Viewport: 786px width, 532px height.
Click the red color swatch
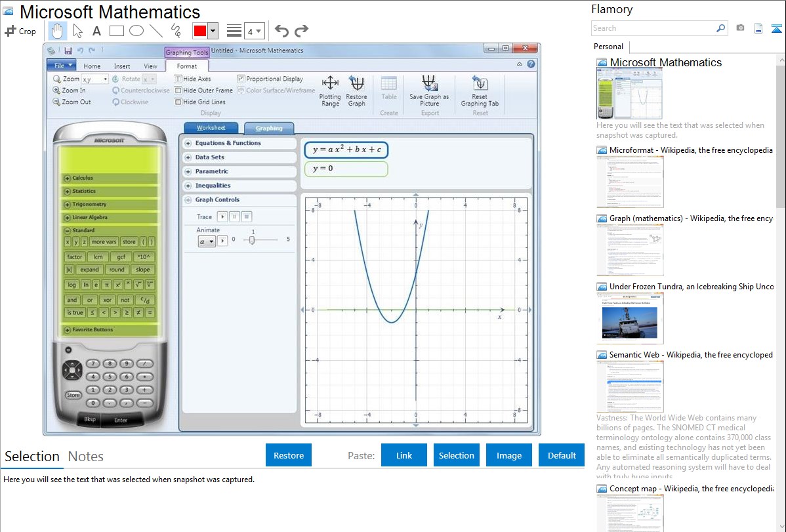(x=200, y=31)
